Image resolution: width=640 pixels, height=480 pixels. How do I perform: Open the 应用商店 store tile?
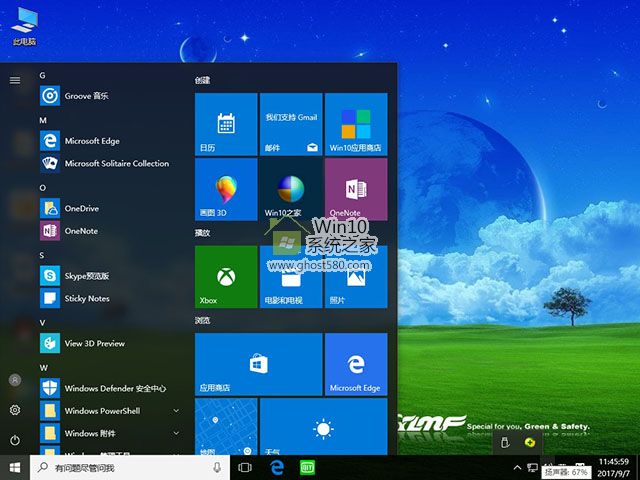click(x=258, y=364)
